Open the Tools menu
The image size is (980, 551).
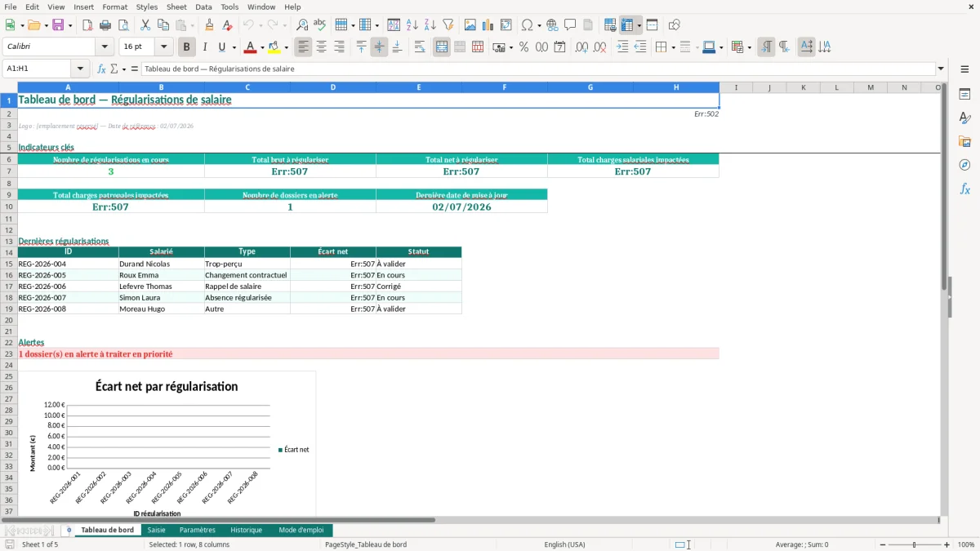pos(229,7)
